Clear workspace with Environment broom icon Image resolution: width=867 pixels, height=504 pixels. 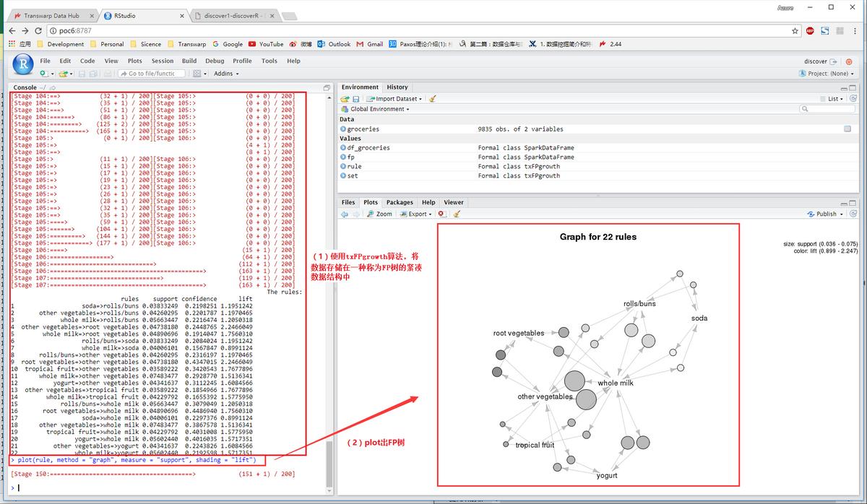coord(432,99)
